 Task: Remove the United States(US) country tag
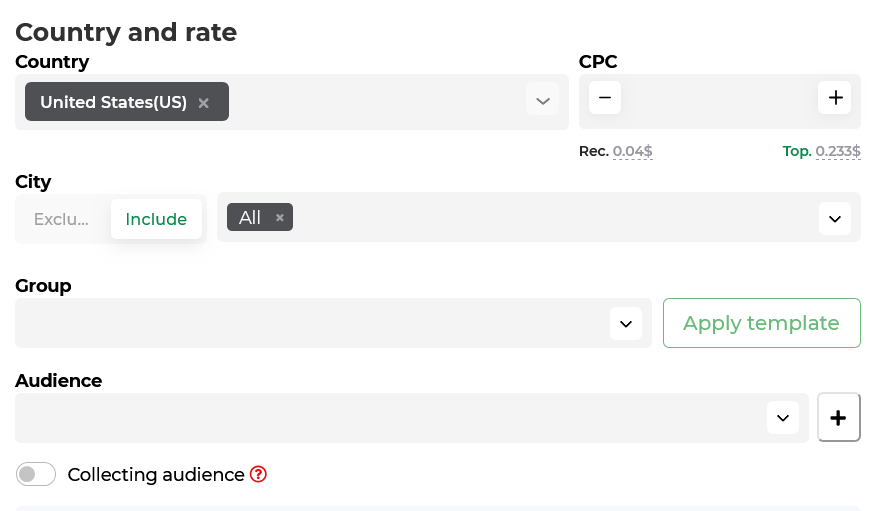pyautogui.click(x=204, y=103)
